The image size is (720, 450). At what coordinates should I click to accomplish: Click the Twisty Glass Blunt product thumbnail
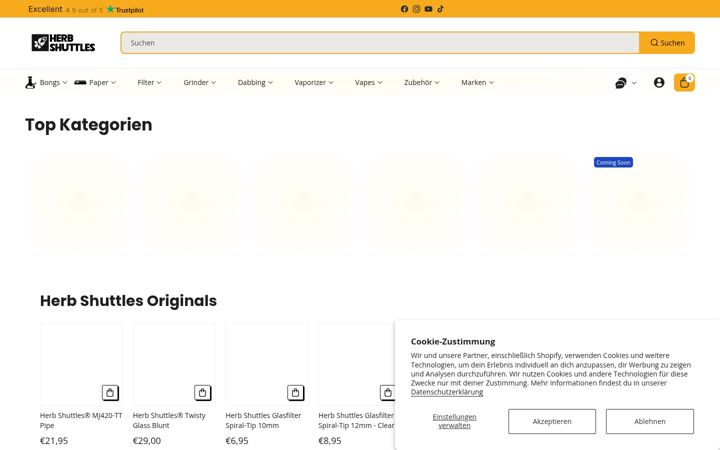pos(174,364)
